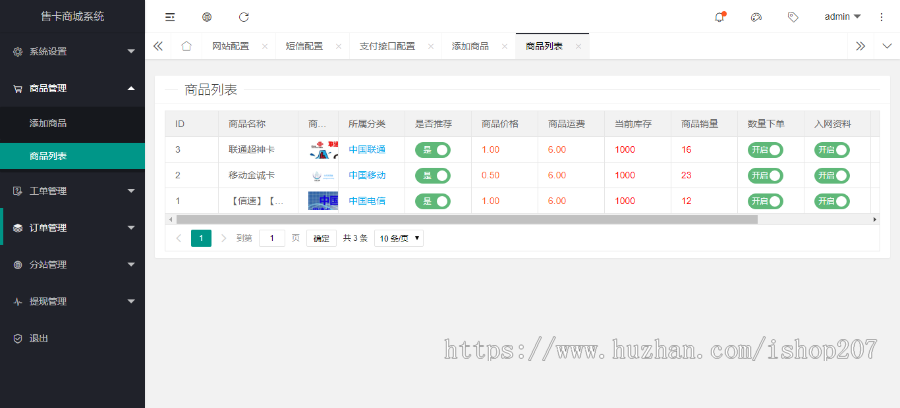Toggle 数量下单 switch for product ID 1
The height and width of the screenshot is (408, 900).
[x=765, y=201]
